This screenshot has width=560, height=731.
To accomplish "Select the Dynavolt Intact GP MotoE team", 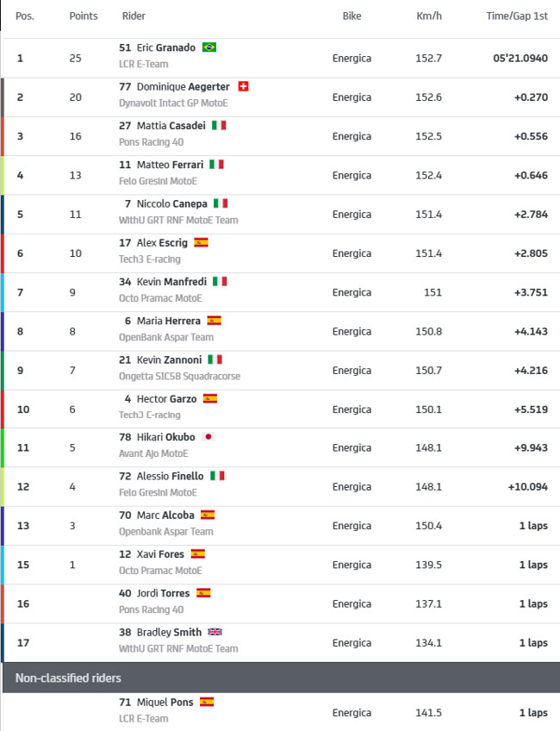I will point(173,103).
